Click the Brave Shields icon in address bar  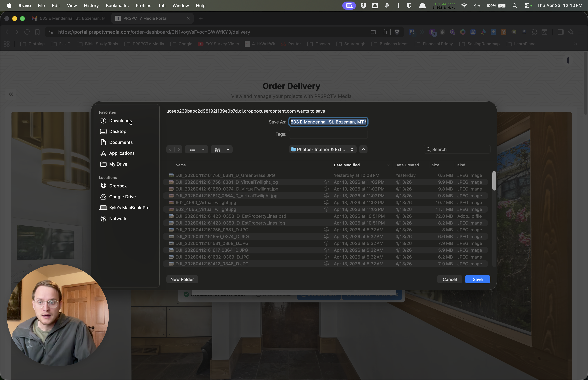tap(397, 32)
